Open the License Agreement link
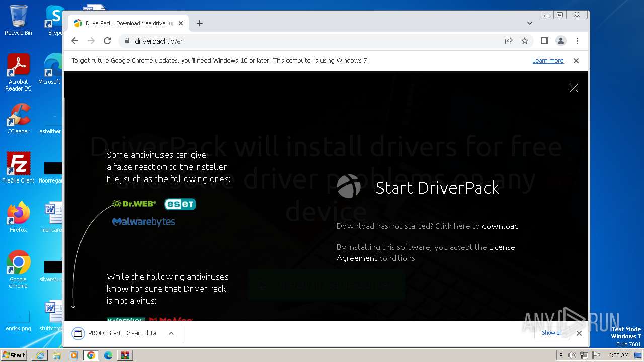Image resolution: width=644 pixels, height=362 pixels. (426, 252)
